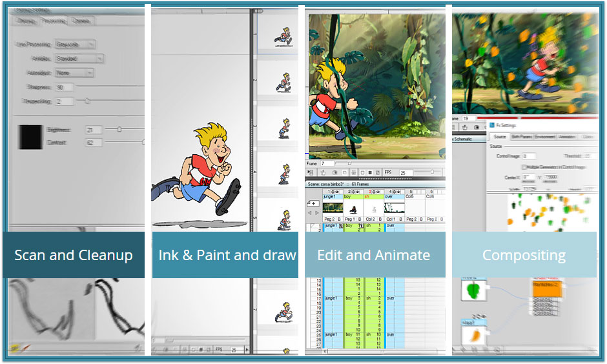Image resolution: width=607 pixels, height=364 pixels.
Task: Click the blue Fx Settings window icon
Action: click(x=492, y=125)
